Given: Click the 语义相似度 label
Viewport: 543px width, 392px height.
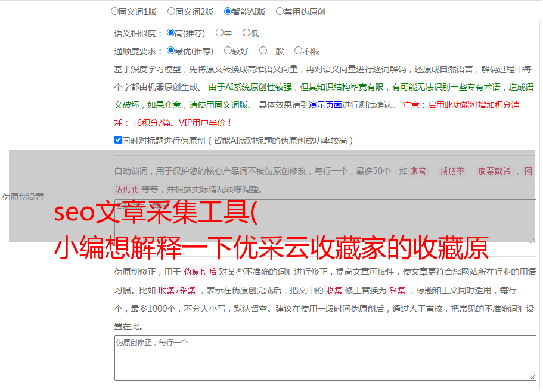Looking at the screenshot, I should (138, 33).
